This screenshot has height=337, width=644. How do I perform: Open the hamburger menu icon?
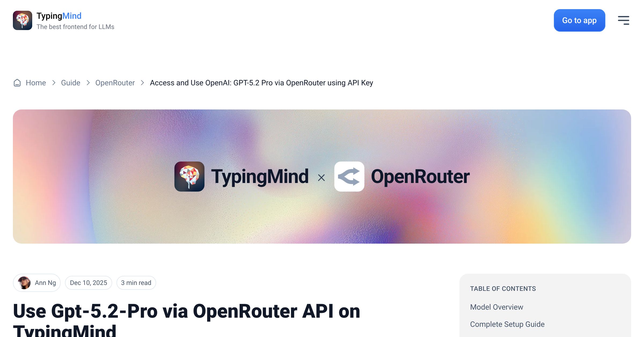click(x=623, y=20)
